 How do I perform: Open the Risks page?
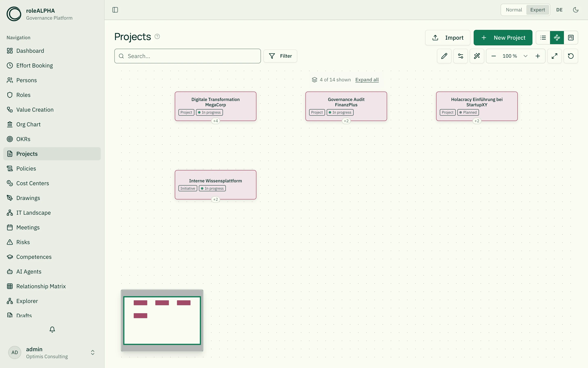coord(52,242)
